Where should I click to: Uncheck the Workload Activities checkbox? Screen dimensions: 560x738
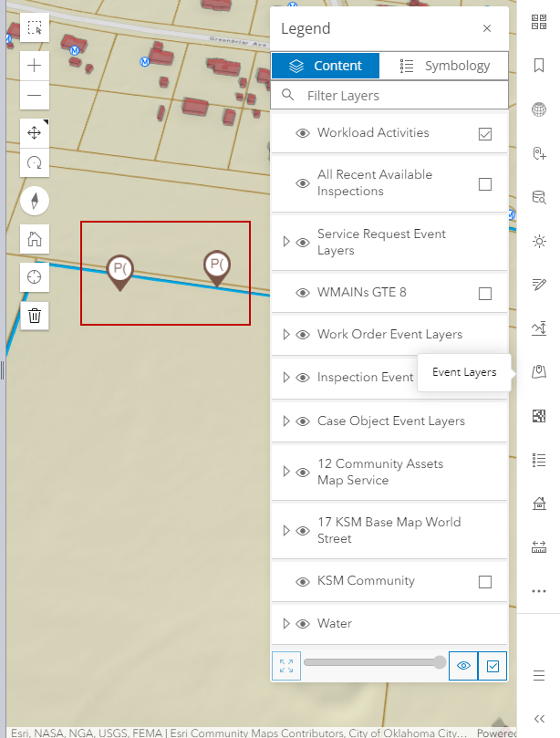pos(485,134)
